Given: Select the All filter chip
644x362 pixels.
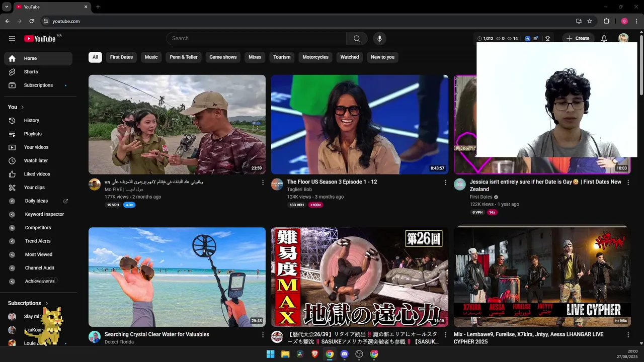Looking at the screenshot, I should point(95,57).
